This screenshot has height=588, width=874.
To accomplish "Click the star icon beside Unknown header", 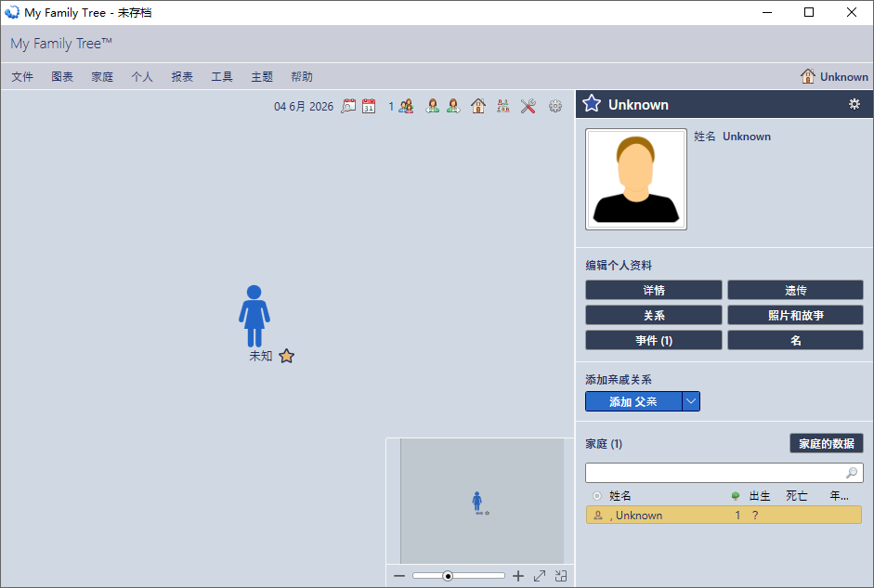I will click(x=592, y=104).
